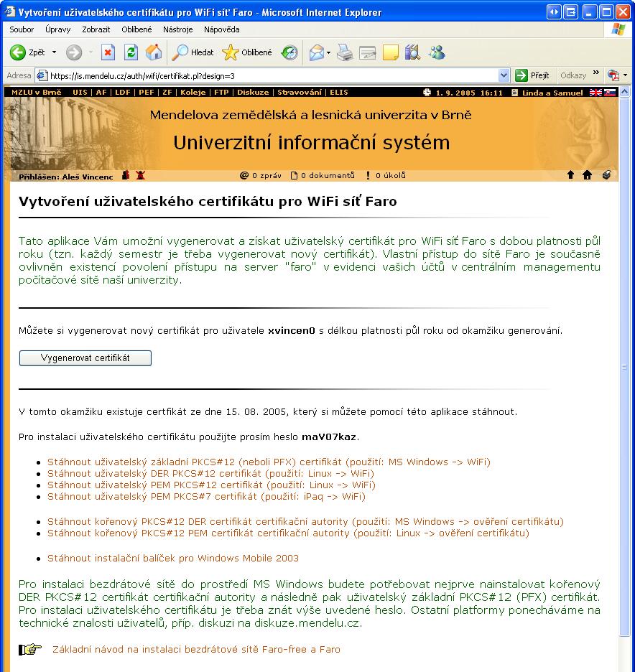Switch language with the Slovak flag icon
The width and height of the screenshot is (635, 672).
click(610, 92)
